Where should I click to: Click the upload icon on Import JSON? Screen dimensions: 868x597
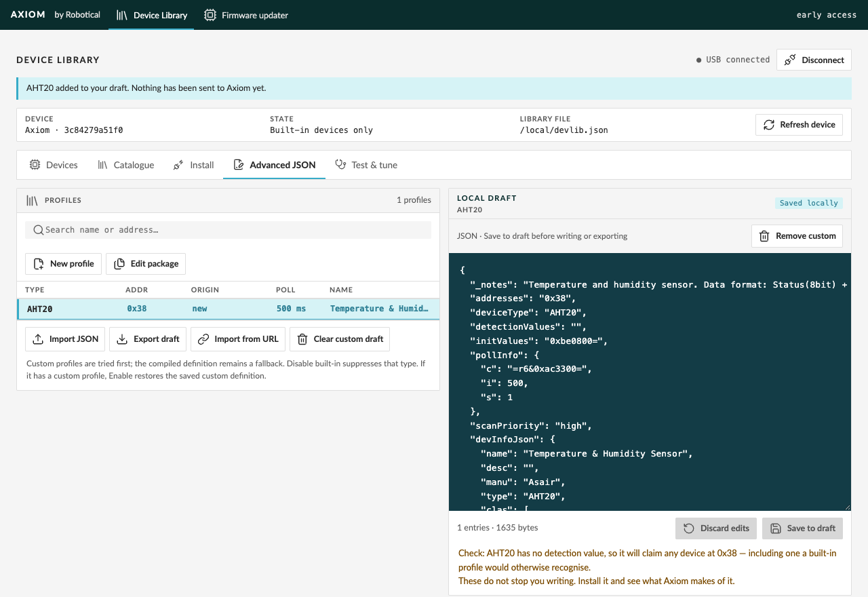(38, 339)
